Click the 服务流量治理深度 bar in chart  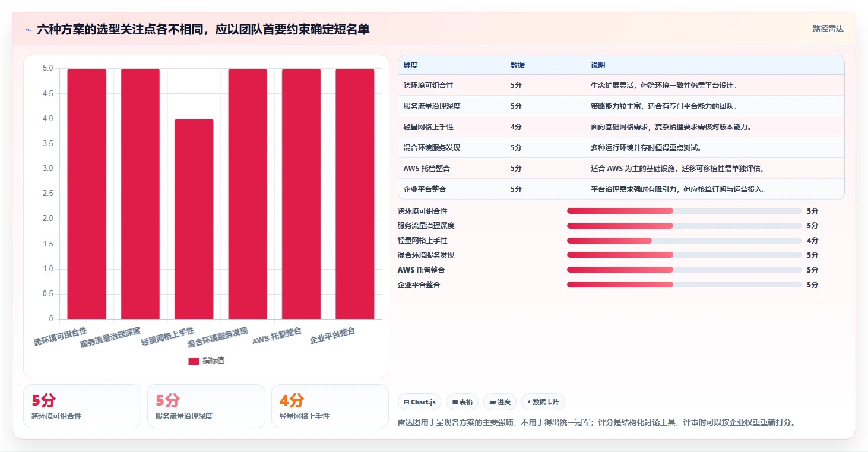tap(140, 194)
